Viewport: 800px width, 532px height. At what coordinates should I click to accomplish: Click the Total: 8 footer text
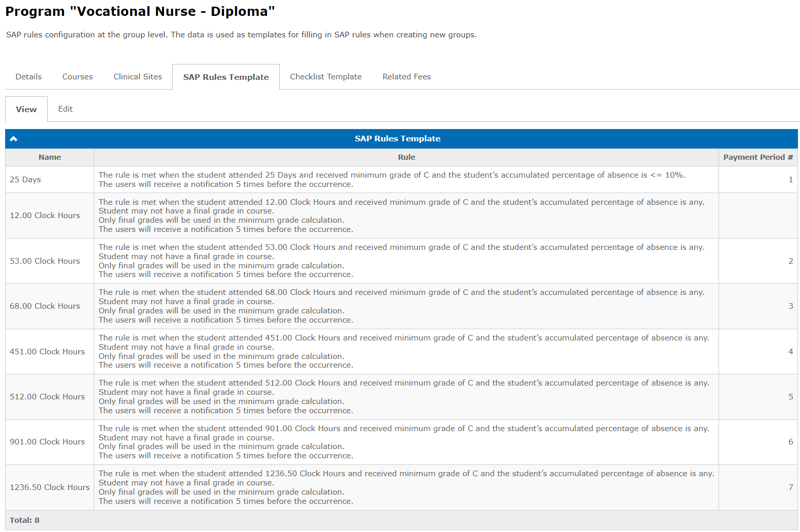25,520
